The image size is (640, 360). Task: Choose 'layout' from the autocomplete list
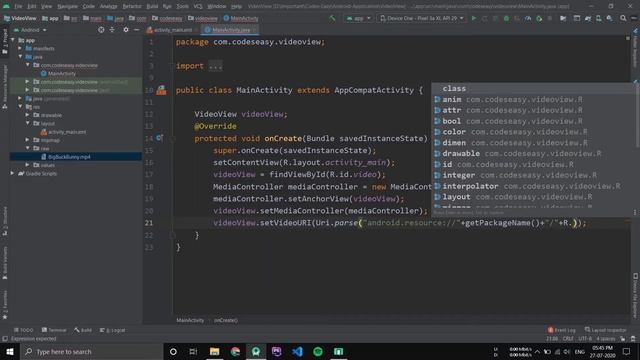(533, 197)
